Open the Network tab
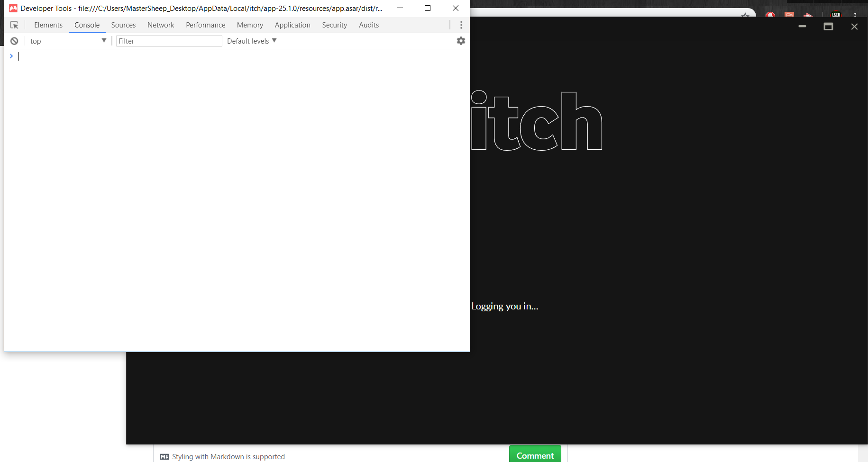 [x=161, y=25]
